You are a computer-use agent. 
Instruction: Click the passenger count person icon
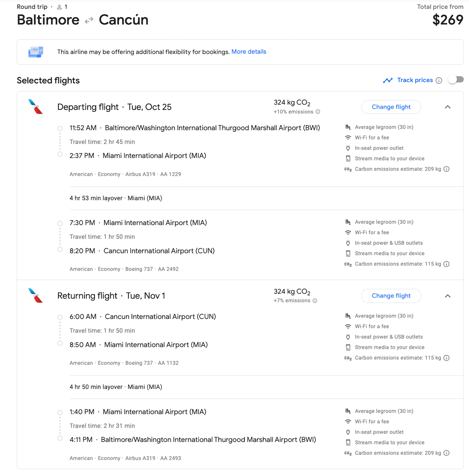tap(59, 6)
